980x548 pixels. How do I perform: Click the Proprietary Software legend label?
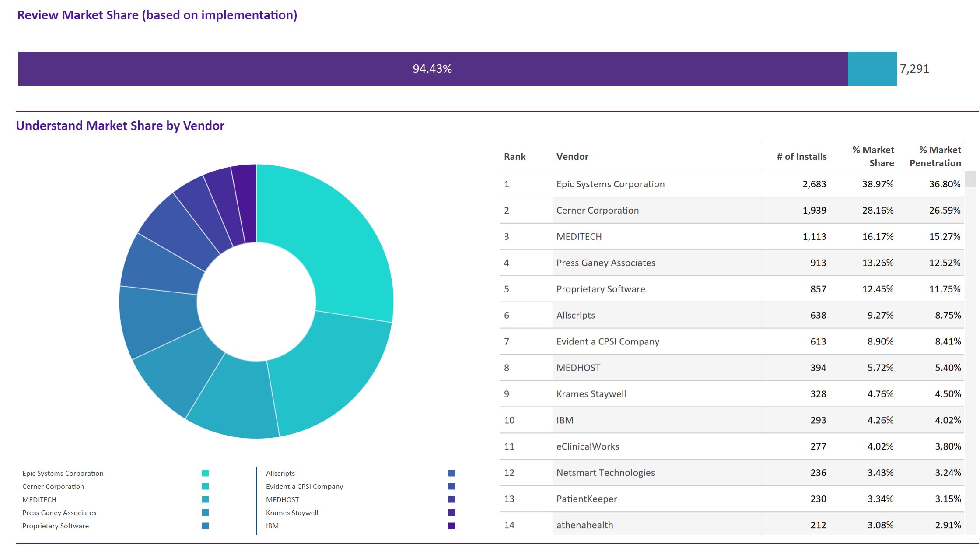tap(56, 526)
